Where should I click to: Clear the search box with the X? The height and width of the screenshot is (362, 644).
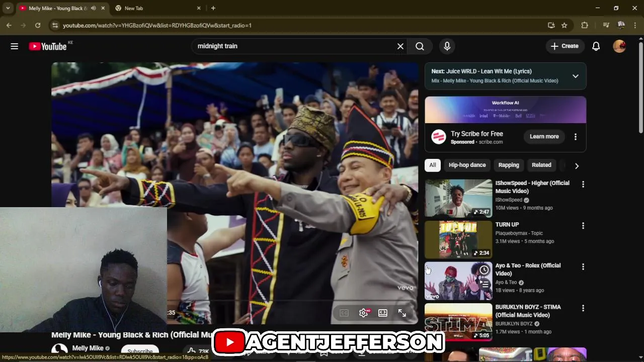[x=400, y=46]
